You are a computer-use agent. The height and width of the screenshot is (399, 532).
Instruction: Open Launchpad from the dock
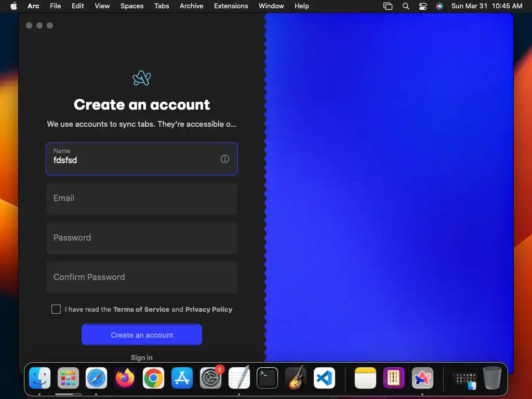point(68,378)
